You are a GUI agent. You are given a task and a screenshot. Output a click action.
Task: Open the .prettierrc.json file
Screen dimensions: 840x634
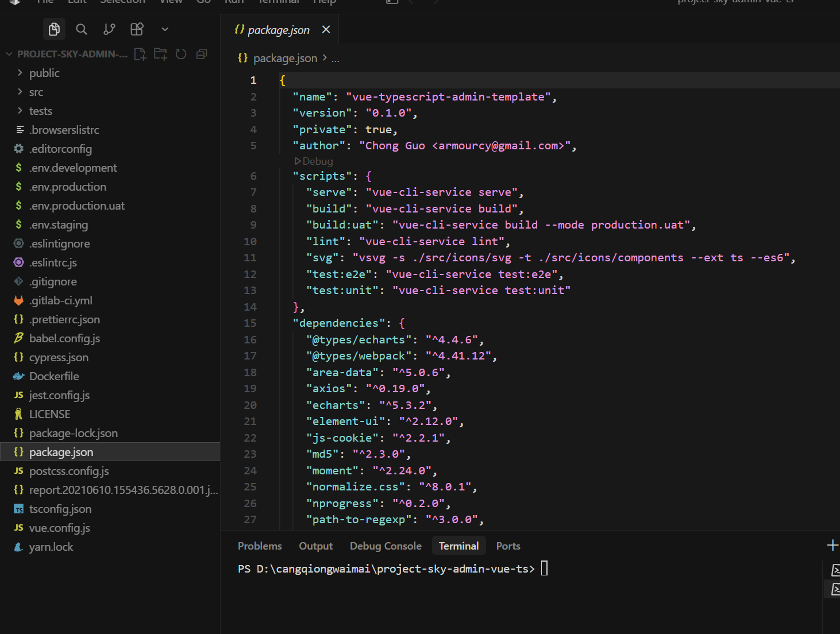tap(110, 319)
